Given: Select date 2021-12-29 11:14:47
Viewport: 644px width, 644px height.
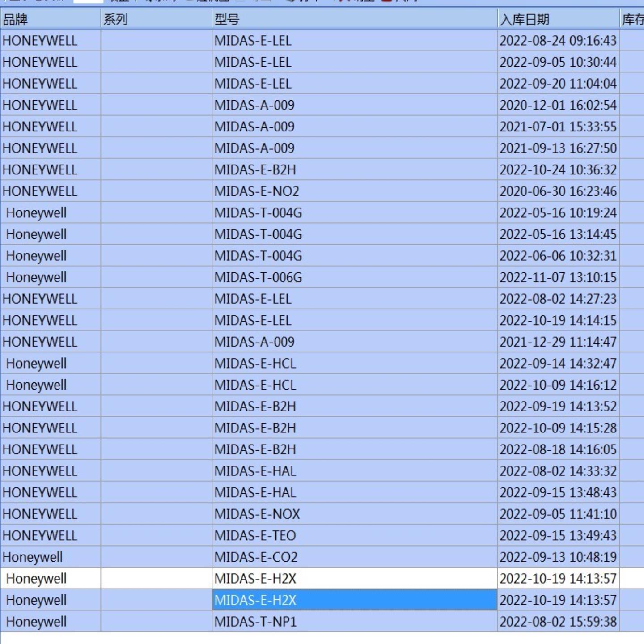Looking at the screenshot, I should tap(559, 342).
